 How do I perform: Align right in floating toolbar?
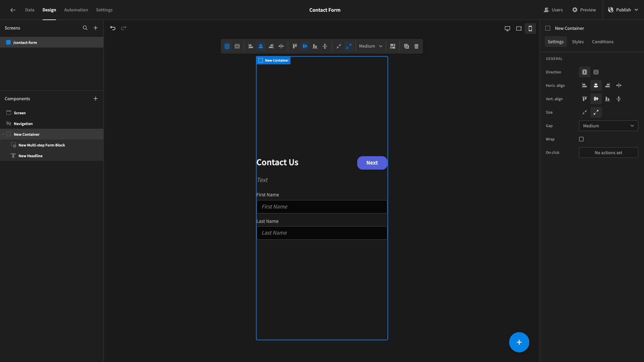(x=271, y=46)
